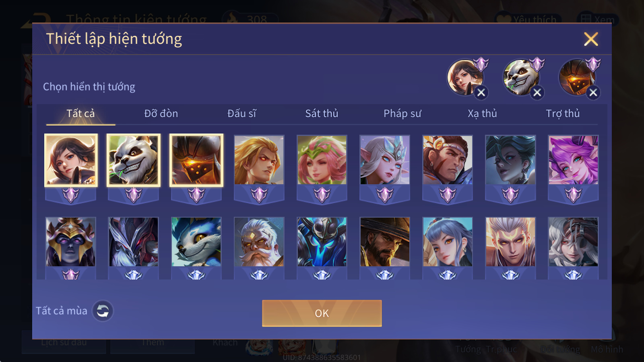Toggle the Tất cả mùa season refresh icon

pos(103,311)
